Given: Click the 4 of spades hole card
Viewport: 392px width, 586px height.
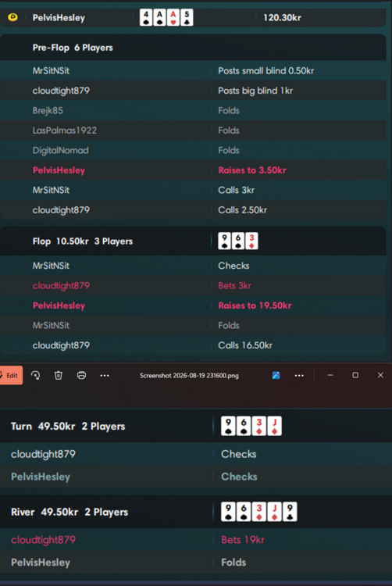Looking at the screenshot, I should pyautogui.click(x=146, y=17).
